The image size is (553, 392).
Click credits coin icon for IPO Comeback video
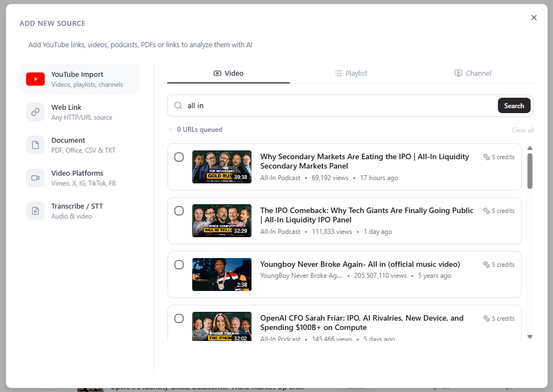[487, 211]
